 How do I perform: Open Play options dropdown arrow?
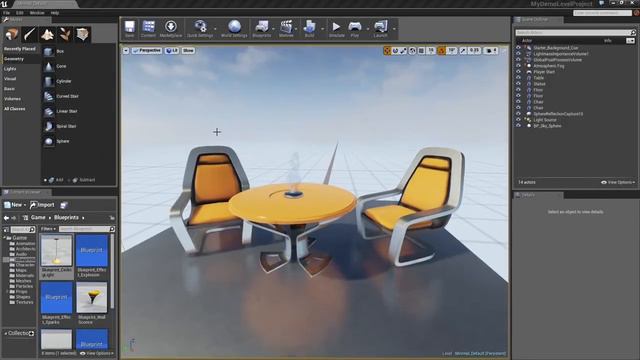367,29
